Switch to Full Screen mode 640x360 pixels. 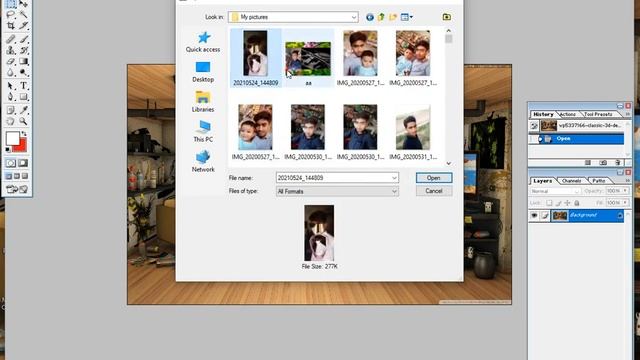[x=25, y=176]
